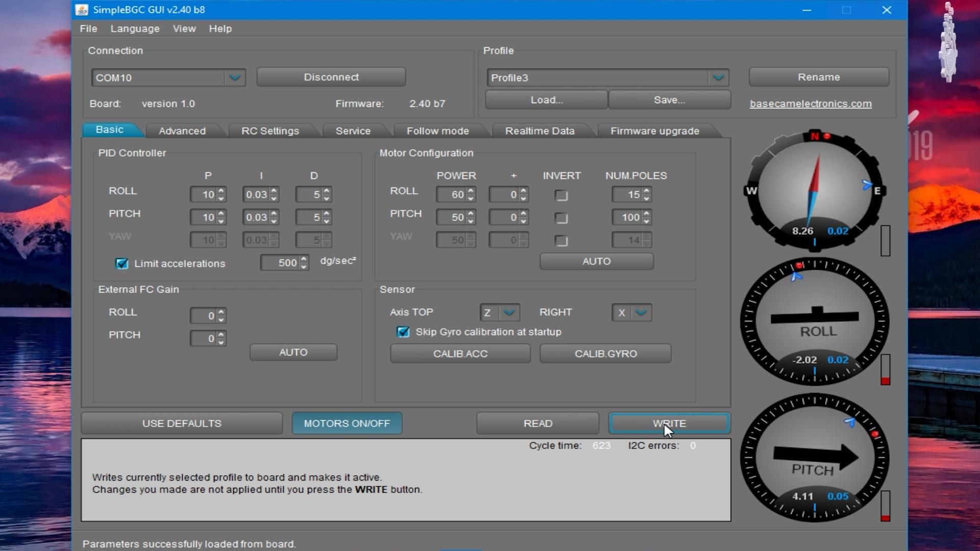Switch to the Advanced tab
The width and height of the screenshot is (980, 551).
(x=182, y=131)
